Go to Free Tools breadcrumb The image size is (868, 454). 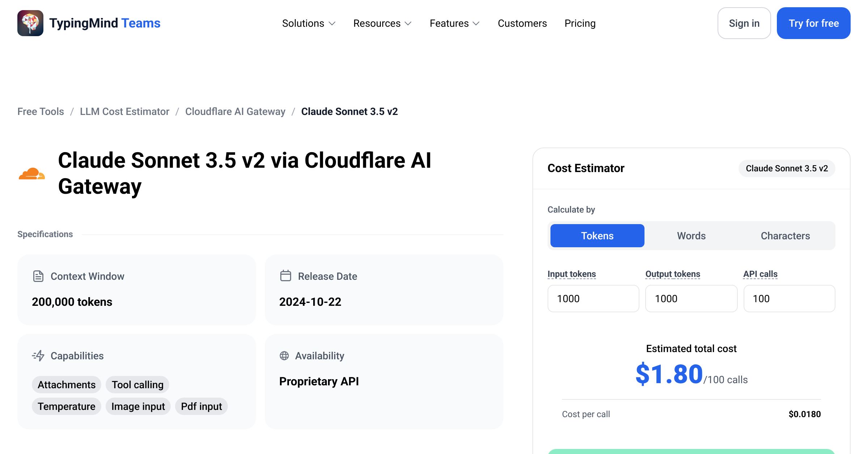41,111
